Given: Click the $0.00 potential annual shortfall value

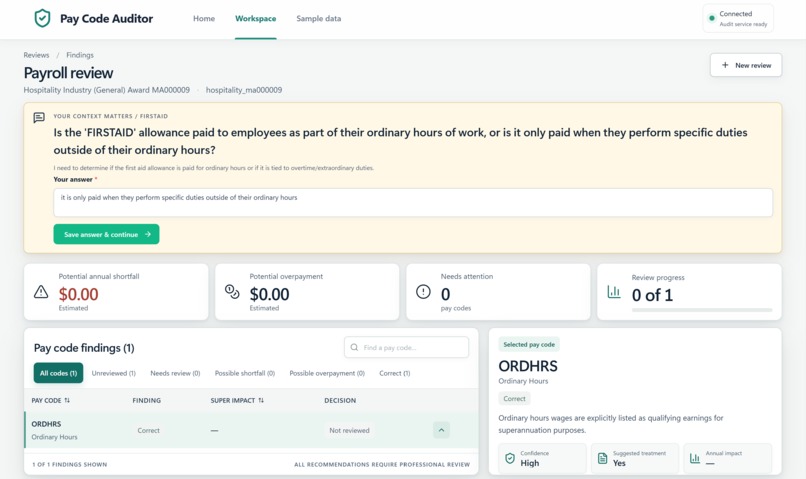Looking at the screenshot, I should coord(78,294).
